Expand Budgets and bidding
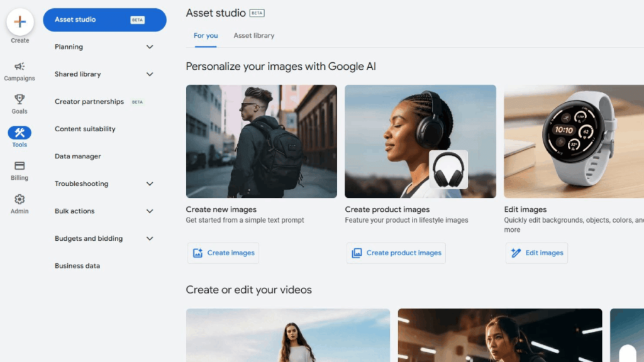 (x=150, y=238)
